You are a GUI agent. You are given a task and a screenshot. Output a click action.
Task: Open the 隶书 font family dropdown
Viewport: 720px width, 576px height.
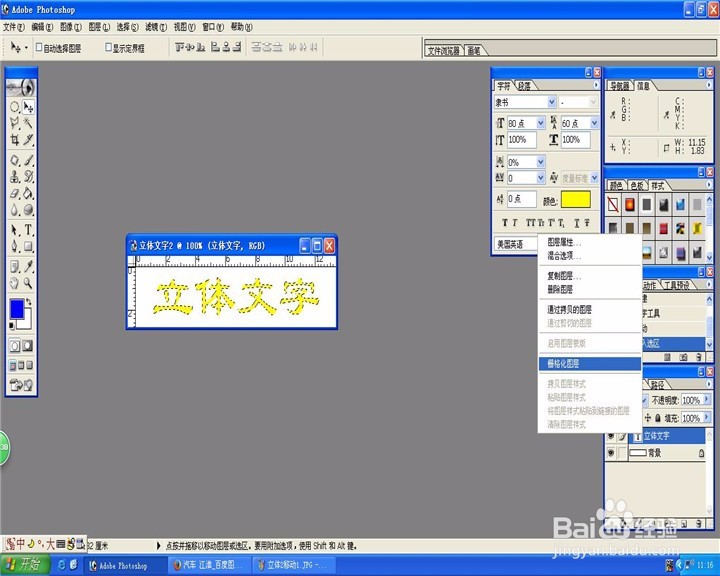click(x=551, y=102)
